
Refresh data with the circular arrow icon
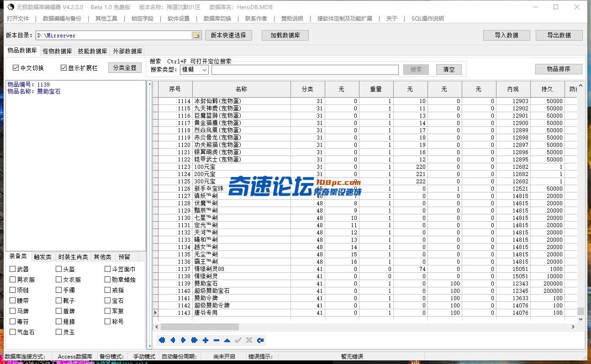coord(260,340)
